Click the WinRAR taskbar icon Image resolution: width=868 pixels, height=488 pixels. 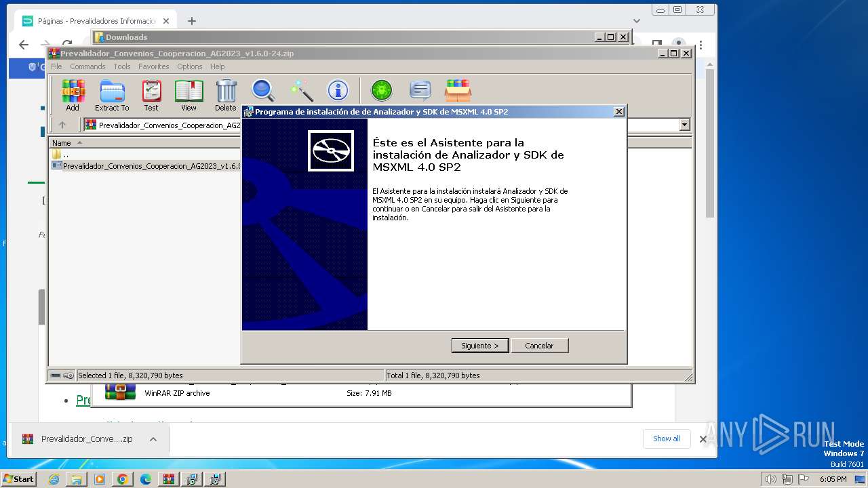point(169,479)
